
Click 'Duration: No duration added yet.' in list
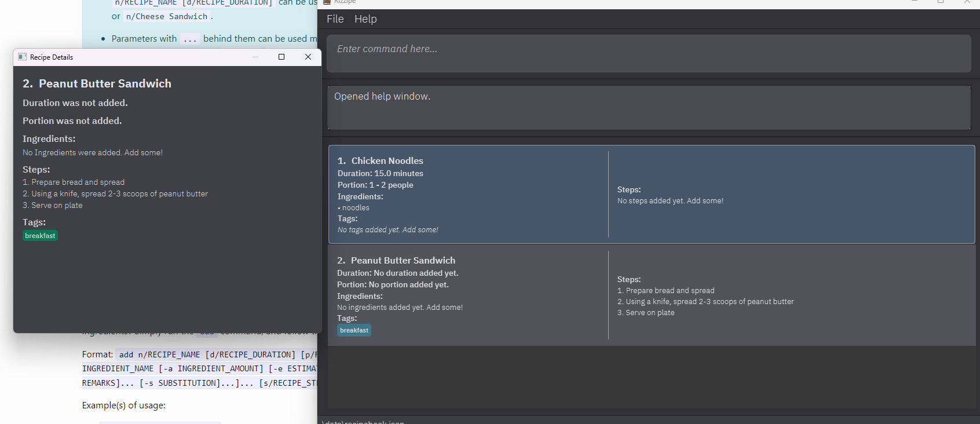(x=397, y=273)
